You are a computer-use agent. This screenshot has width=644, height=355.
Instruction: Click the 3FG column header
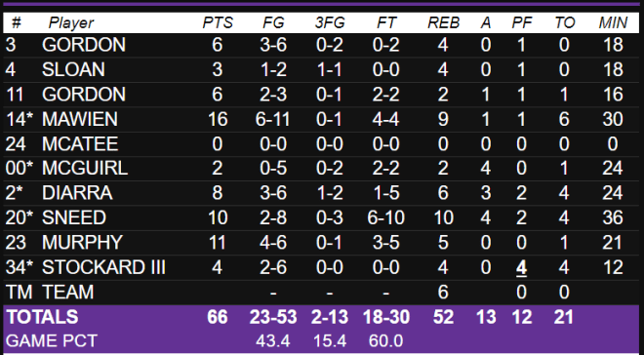point(330,22)
